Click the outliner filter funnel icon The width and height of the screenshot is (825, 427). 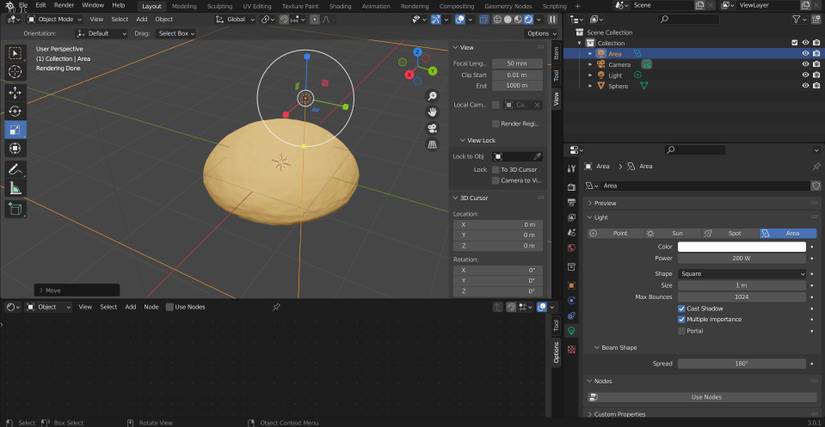click(x=796, y=19)
